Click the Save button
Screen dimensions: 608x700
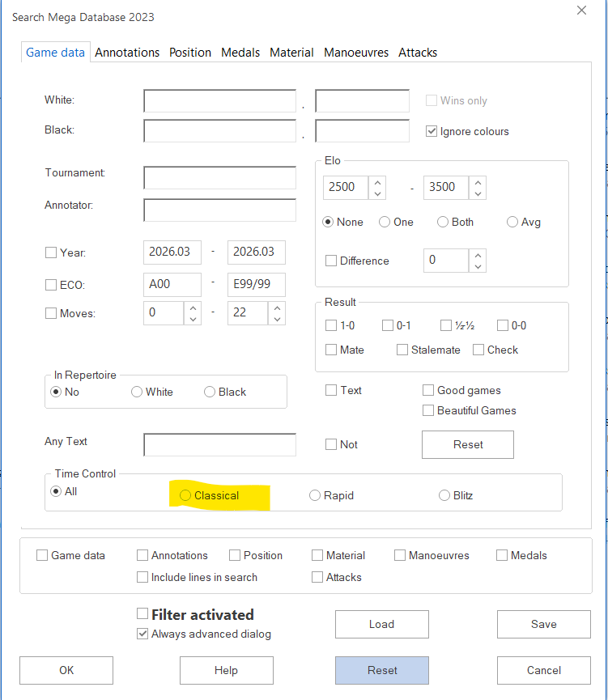click(x=544, y=624)
